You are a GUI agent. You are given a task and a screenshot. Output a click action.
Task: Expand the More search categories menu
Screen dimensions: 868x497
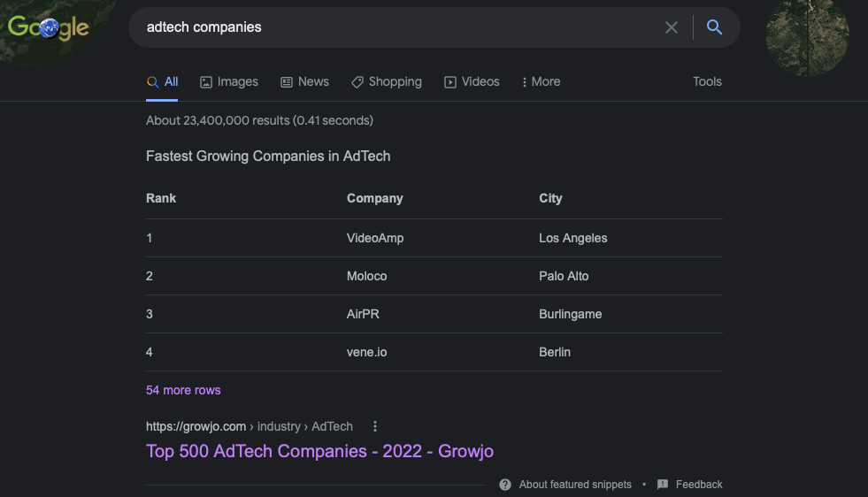pyautogui.click(x=541, y=82)
